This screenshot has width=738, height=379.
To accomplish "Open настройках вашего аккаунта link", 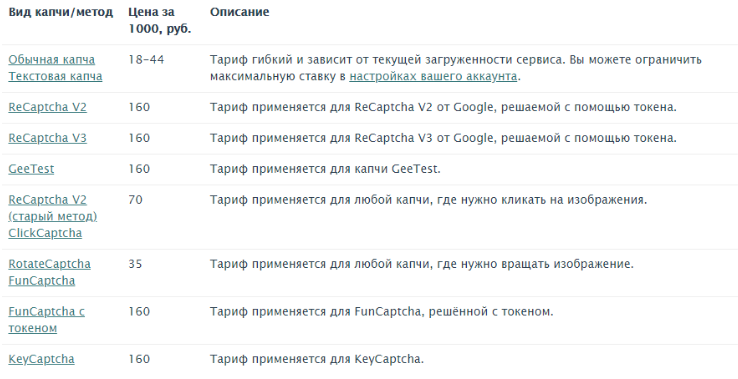I will [x=433, y=76].
